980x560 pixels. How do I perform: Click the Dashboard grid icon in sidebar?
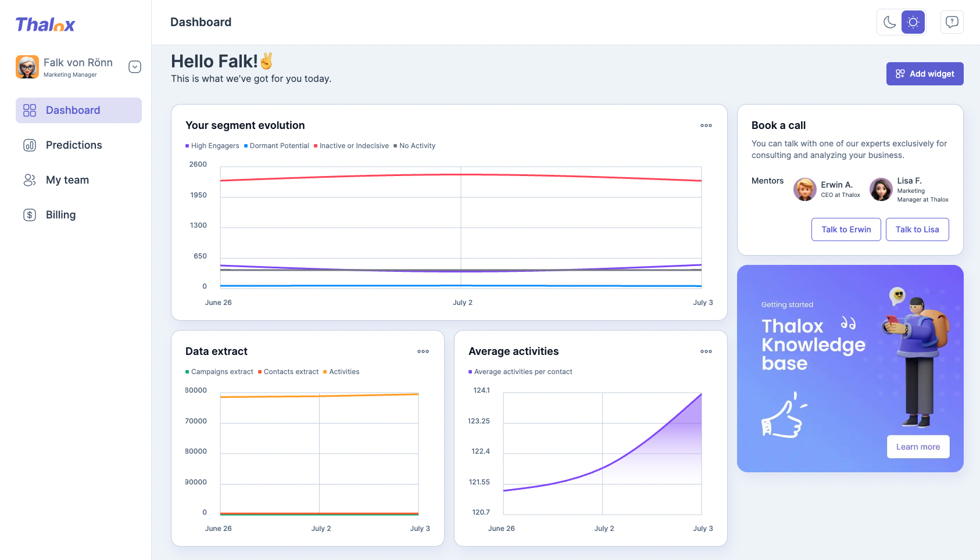29,110
